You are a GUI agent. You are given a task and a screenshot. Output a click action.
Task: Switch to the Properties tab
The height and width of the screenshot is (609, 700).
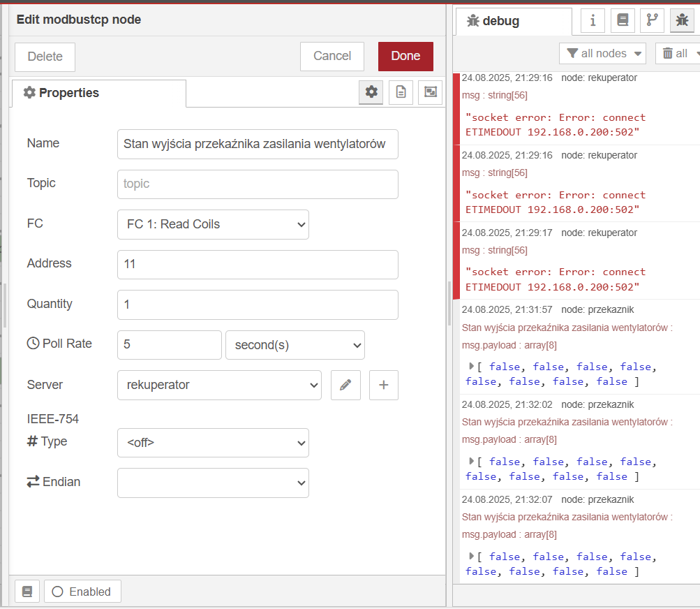[98, 93]
